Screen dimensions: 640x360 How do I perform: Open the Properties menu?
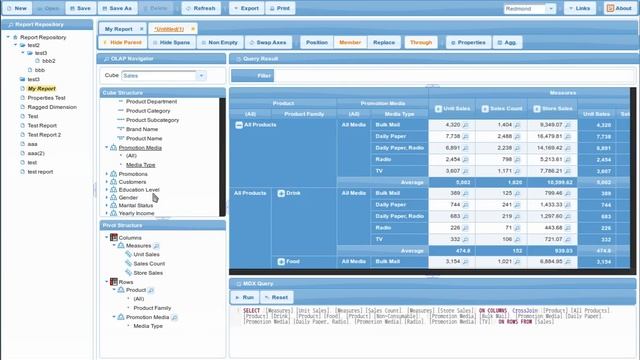click(x=468, y=42)
